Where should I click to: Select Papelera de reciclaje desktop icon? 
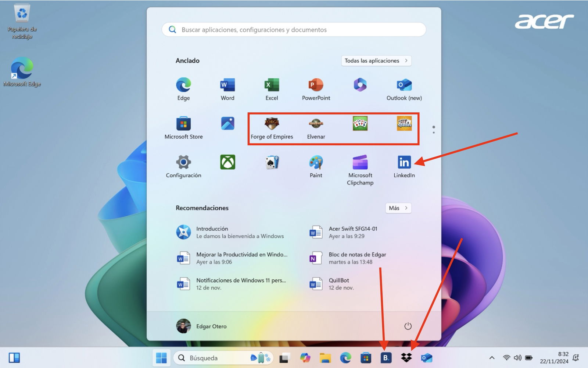[x=22, y=21]
